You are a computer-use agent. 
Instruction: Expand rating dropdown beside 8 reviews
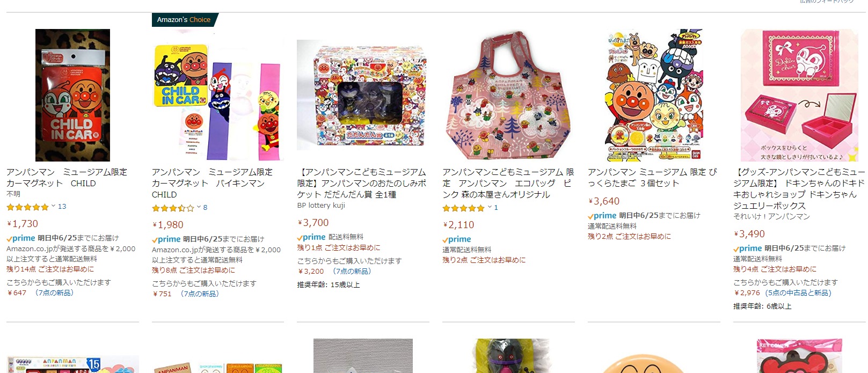[199, 208]
